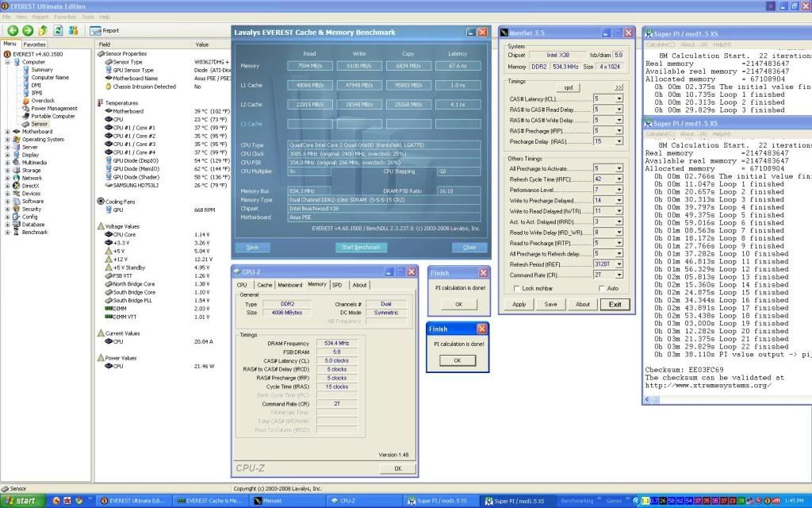This screenshot has width=812, height=508.
Task: Click OK in the CPU-Z window
Action: [x=398, y=468]
